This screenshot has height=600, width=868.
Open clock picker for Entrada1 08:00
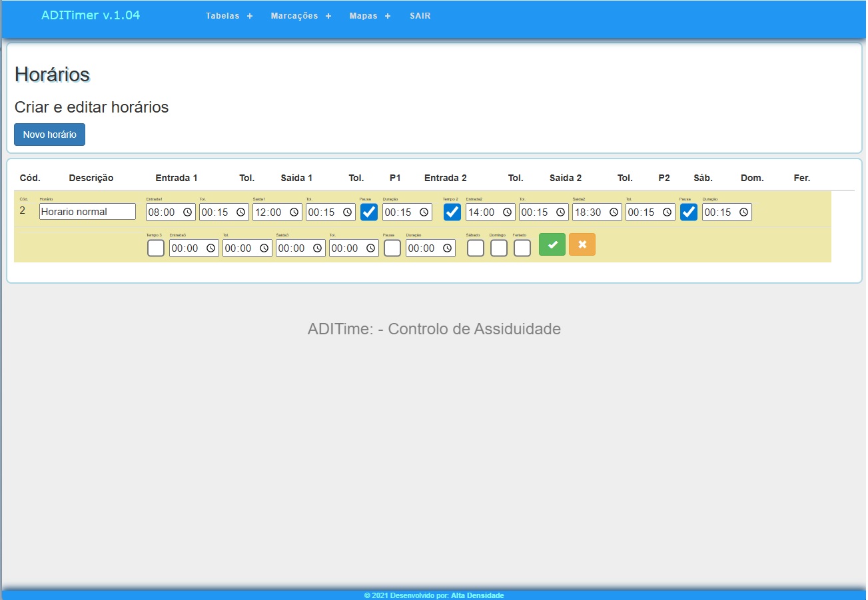(x=187, y=212)
